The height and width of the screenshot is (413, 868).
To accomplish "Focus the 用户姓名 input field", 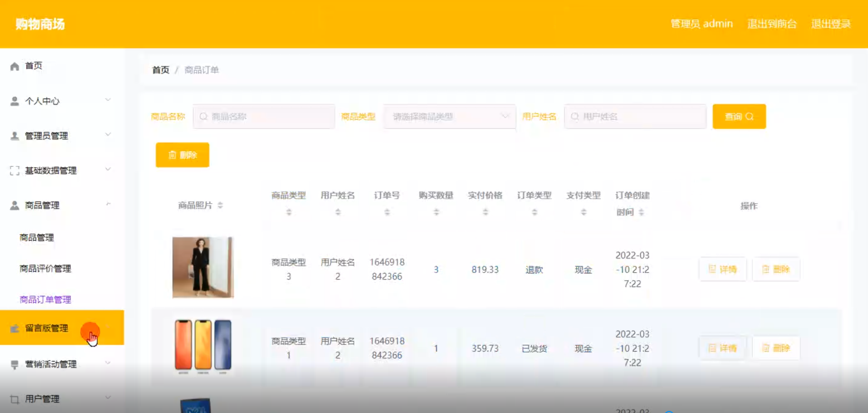I will tap(635, 117).
